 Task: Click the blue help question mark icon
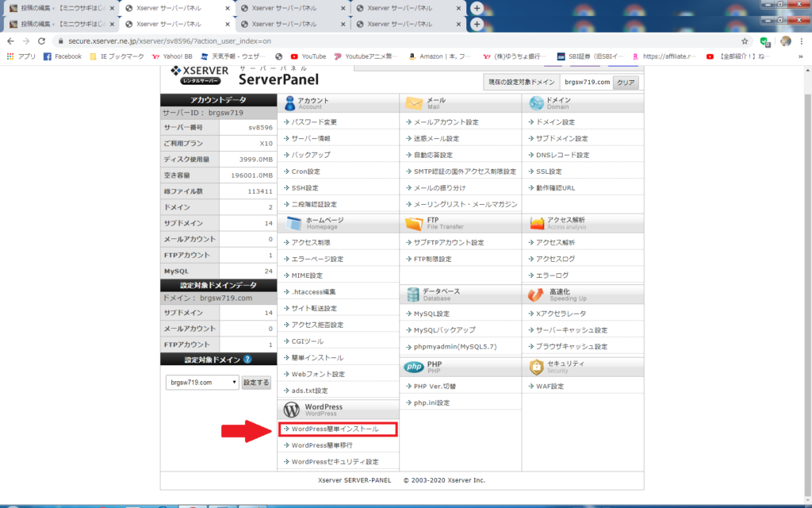[x=247, y=360]
